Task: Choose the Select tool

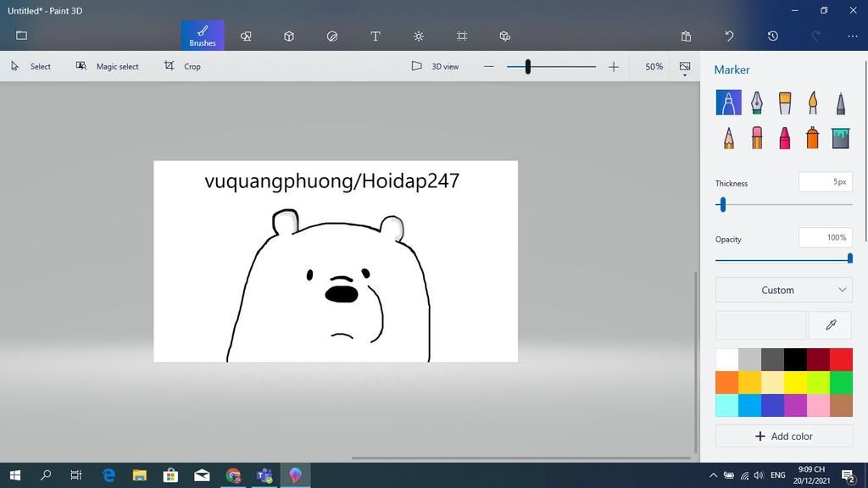Action: [x=31, y=66]
